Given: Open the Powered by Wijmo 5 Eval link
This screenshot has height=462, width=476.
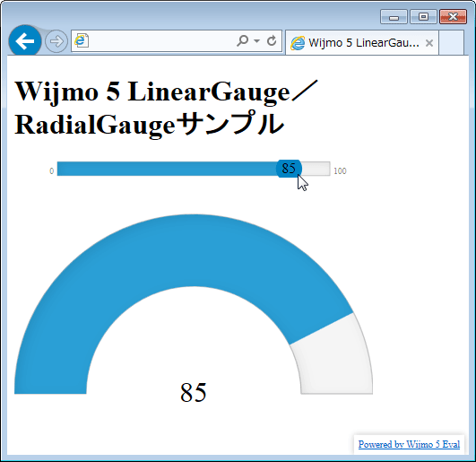Looking at the screenshot, I should coord(409,444).
